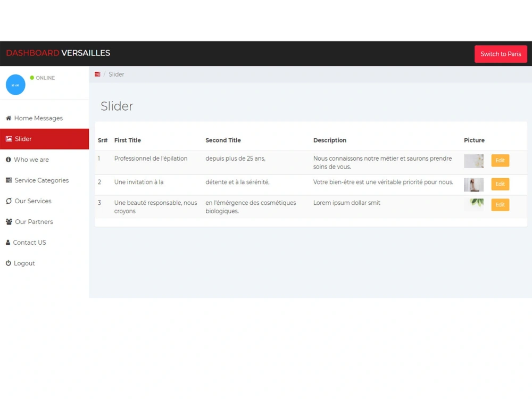Open picture thumbnail of slide 1
Screen dimensions: 532x399
[473, 161]
